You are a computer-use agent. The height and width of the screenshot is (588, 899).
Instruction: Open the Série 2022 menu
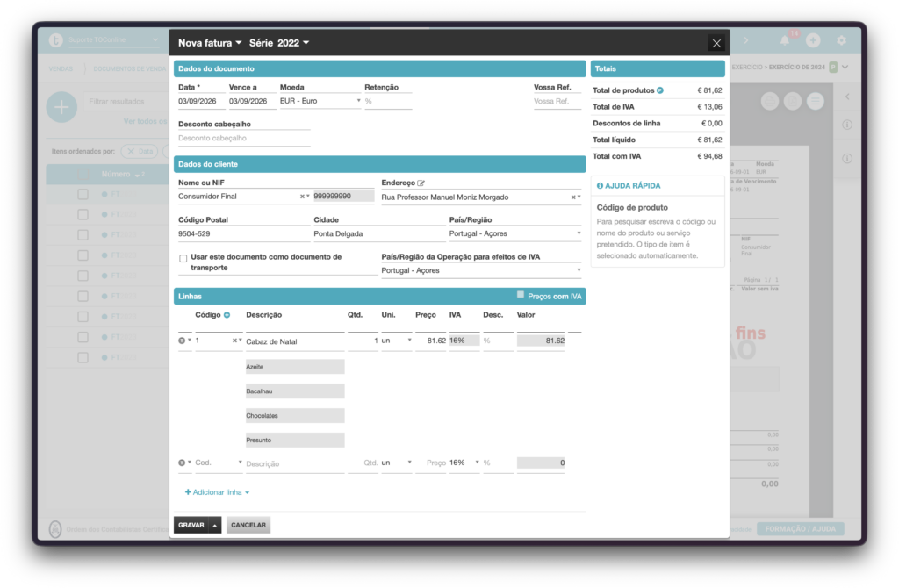279,43
